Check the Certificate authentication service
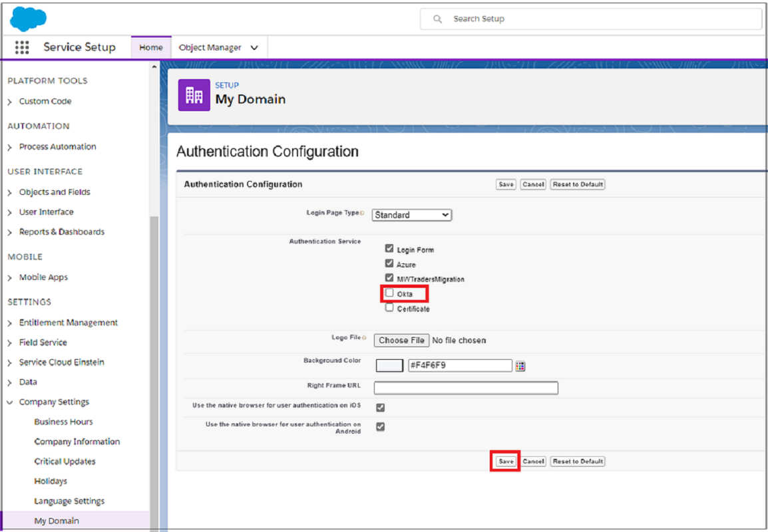768x532 pixels. click(x=389, y=307)
